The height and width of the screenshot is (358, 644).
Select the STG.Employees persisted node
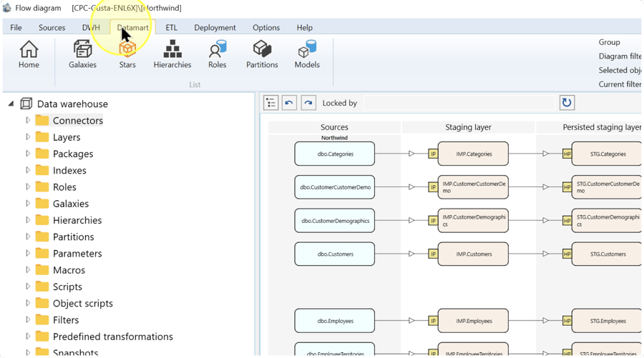coord(607,321)
